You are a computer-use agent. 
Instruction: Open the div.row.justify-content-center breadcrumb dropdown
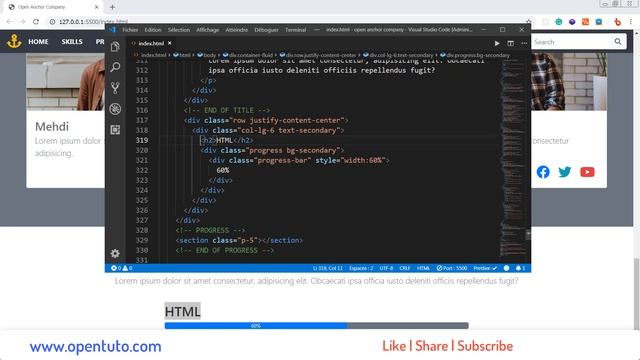318,55
